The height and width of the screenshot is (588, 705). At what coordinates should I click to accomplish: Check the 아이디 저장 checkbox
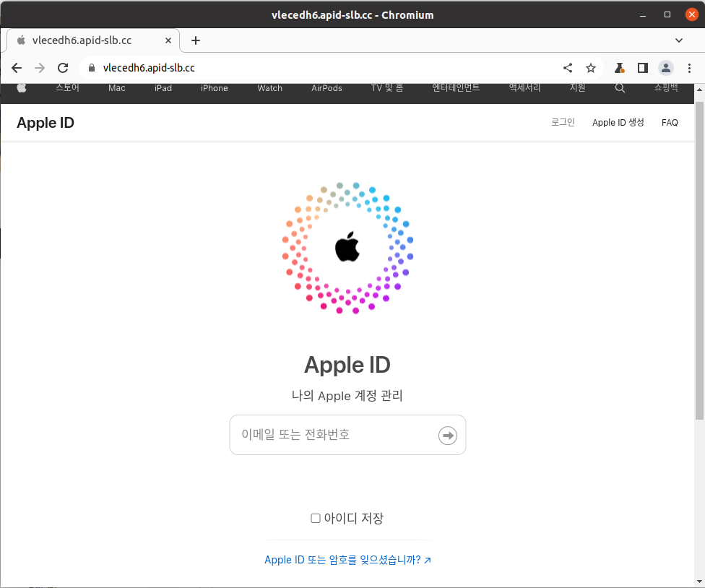click(316, 519)
